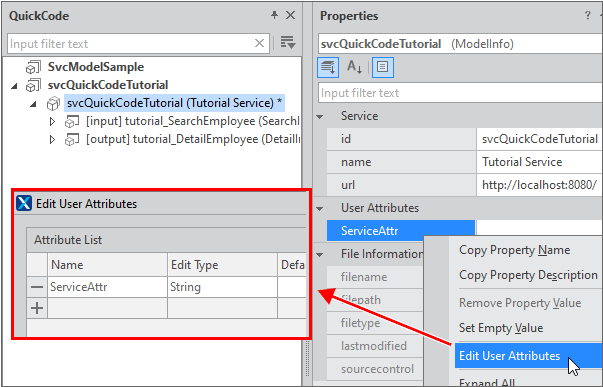Toggle categorized view in Properties

click(x=328, y=67)
